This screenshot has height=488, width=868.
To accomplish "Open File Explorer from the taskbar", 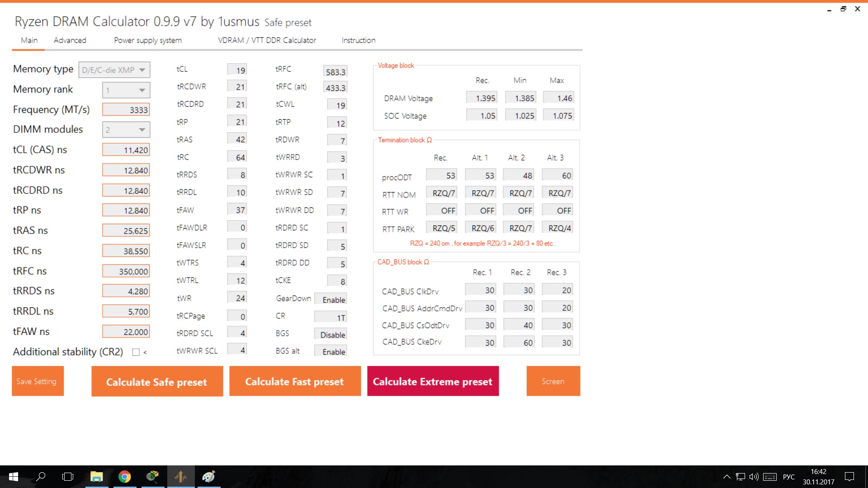I will click(x=96, y=477).
